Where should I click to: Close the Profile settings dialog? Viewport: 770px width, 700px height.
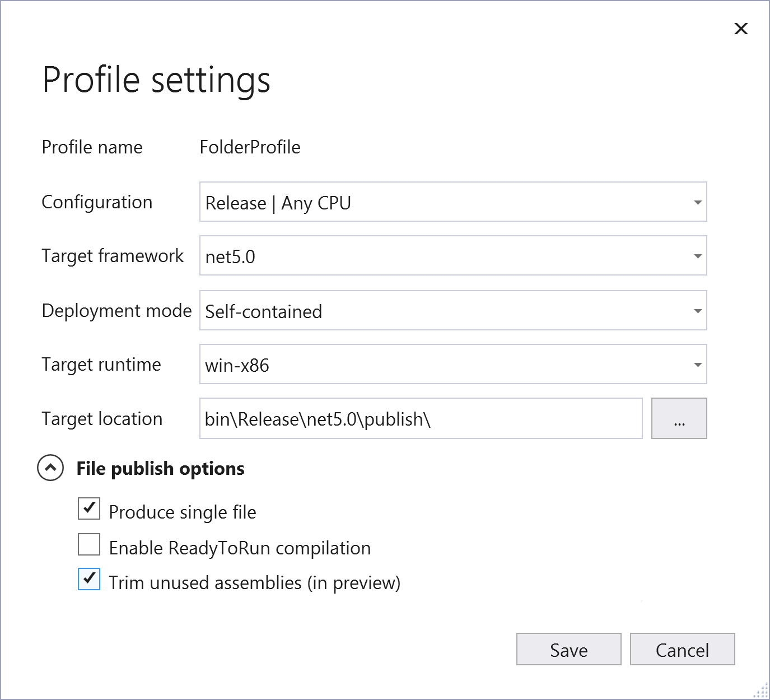pos(741,29)
